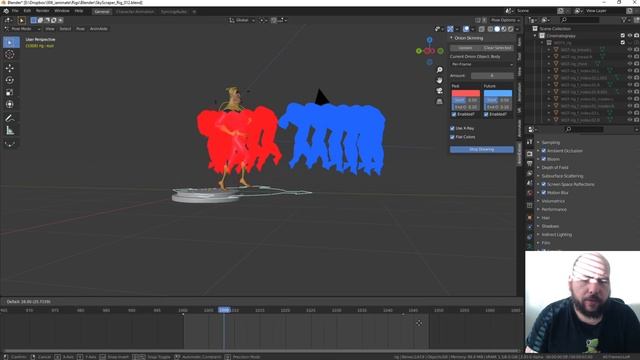Image resolution: width=640 pixels, height=360 pixels.
Task: Select the Scale tool
Action: pos(10,92)
